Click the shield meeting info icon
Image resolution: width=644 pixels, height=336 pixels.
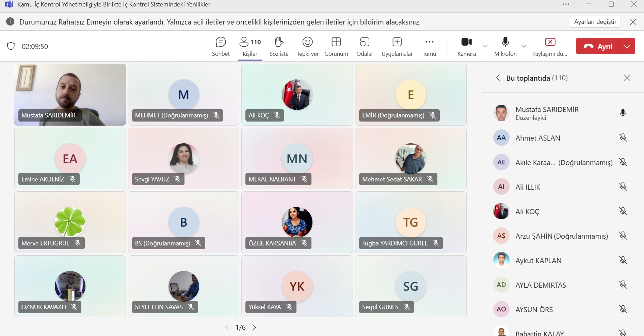point(11,46)
